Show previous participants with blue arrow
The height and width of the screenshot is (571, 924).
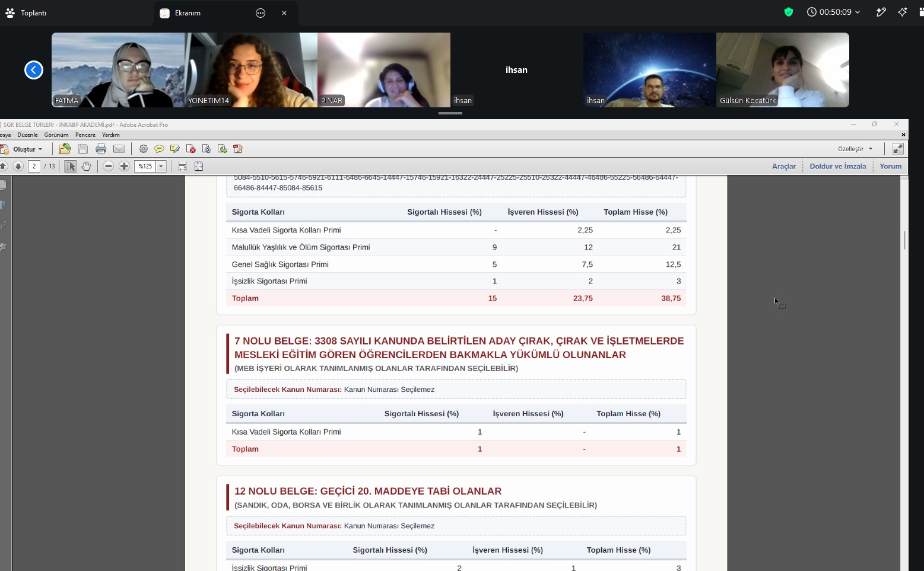[x=34, y=70]
